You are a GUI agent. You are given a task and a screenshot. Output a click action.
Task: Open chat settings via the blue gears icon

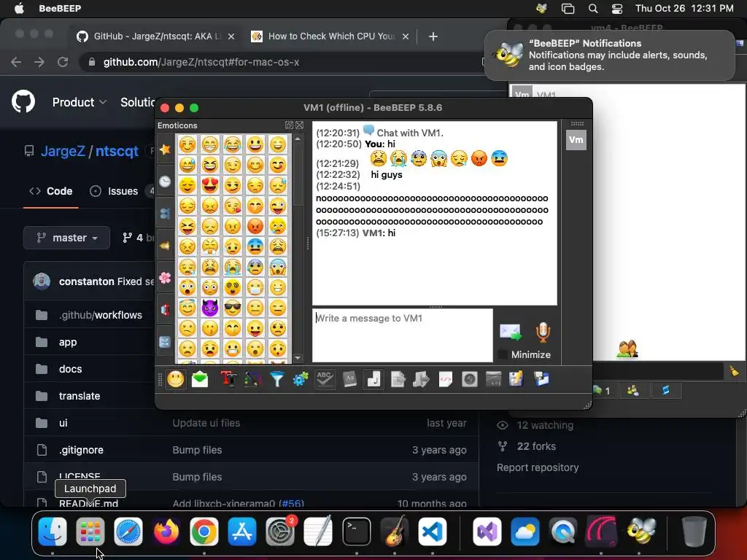pos(301,379)
